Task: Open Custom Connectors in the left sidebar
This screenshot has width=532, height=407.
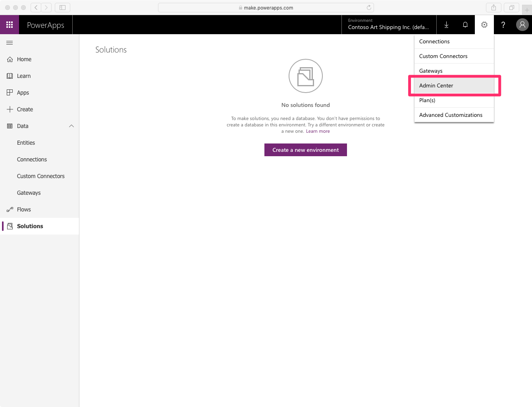Action: (x=40, y=176)
